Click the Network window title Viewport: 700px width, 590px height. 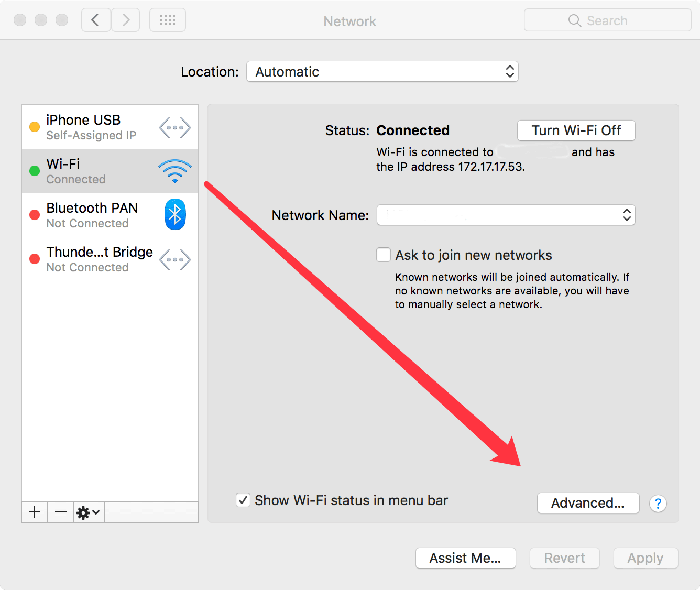point(350,21)
